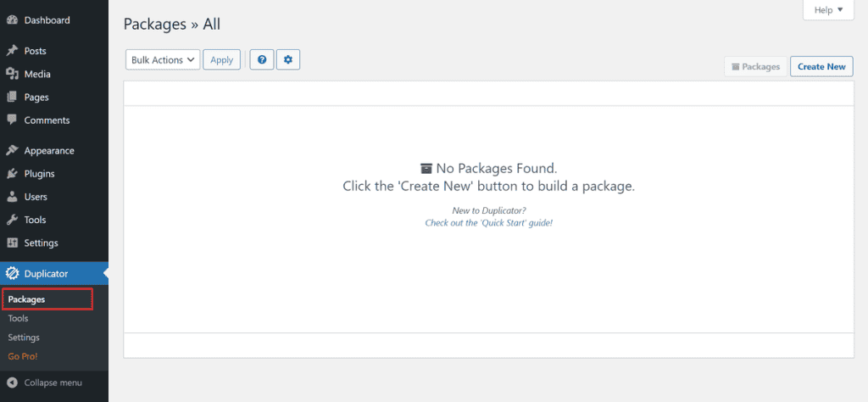Select Packages under Duplicator submenu

point(26,299)
